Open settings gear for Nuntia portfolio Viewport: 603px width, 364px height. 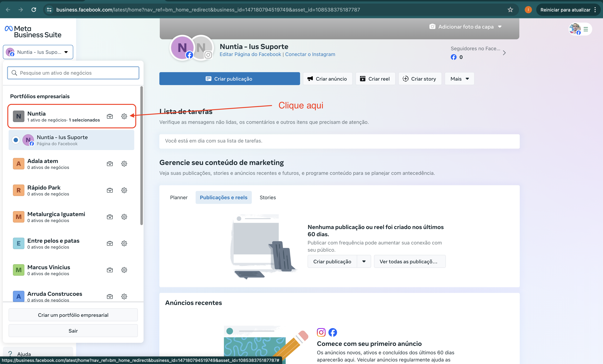124,116
